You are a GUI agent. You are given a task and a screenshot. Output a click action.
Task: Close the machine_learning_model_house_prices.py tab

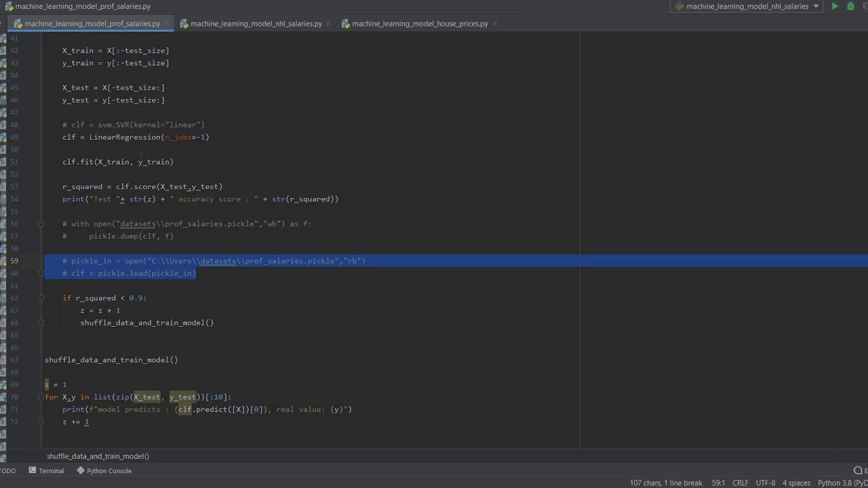(494, 24)
